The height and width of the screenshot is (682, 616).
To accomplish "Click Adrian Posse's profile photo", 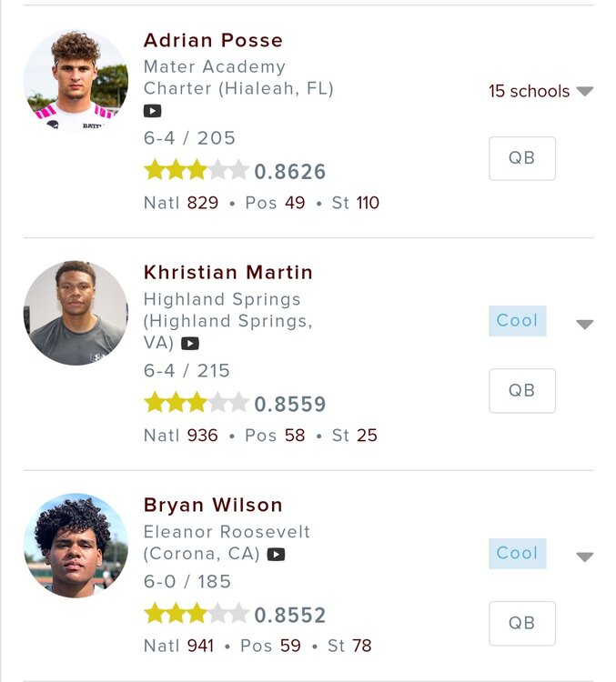I will pyautogui.click(x=76, y=81).
